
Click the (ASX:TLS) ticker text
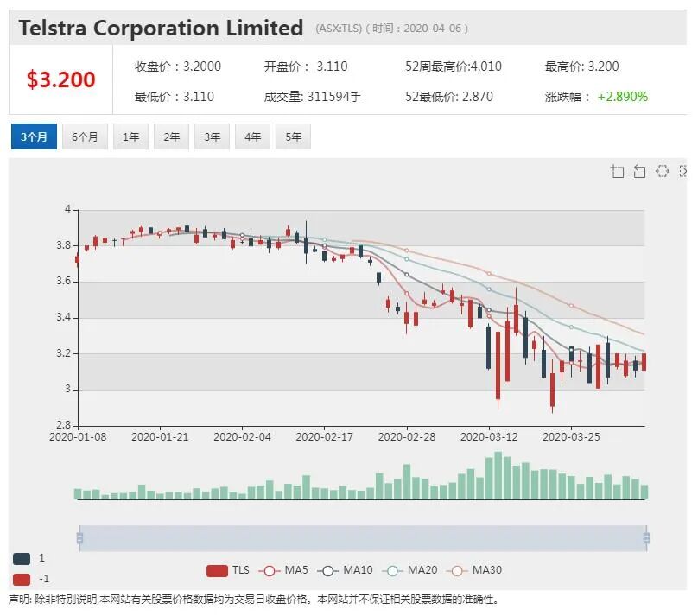339,29
